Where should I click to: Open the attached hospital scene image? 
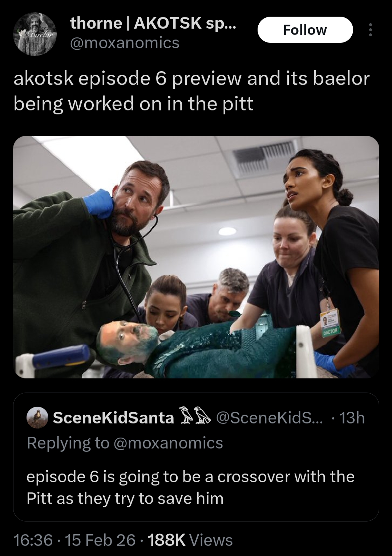coord(196,256)
